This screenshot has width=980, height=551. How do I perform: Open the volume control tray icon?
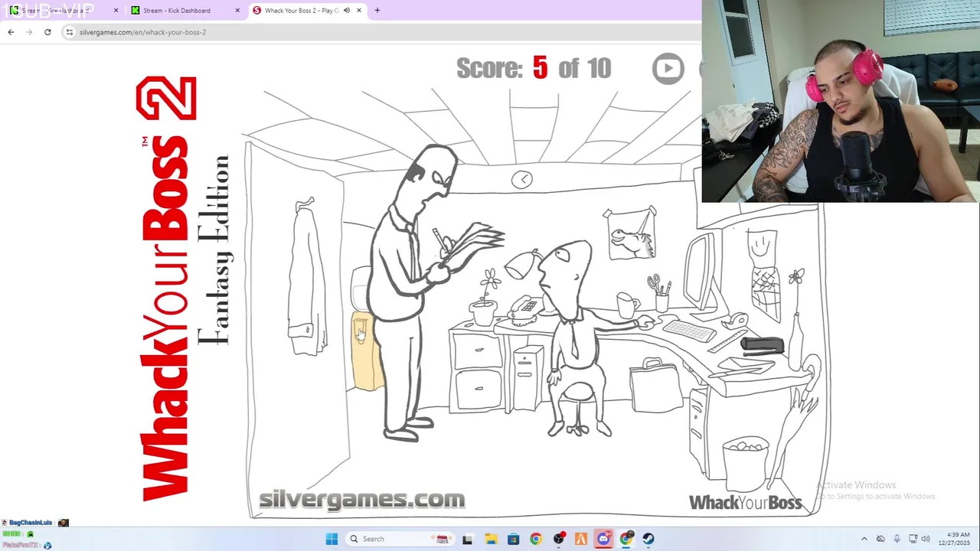point(926,539)
